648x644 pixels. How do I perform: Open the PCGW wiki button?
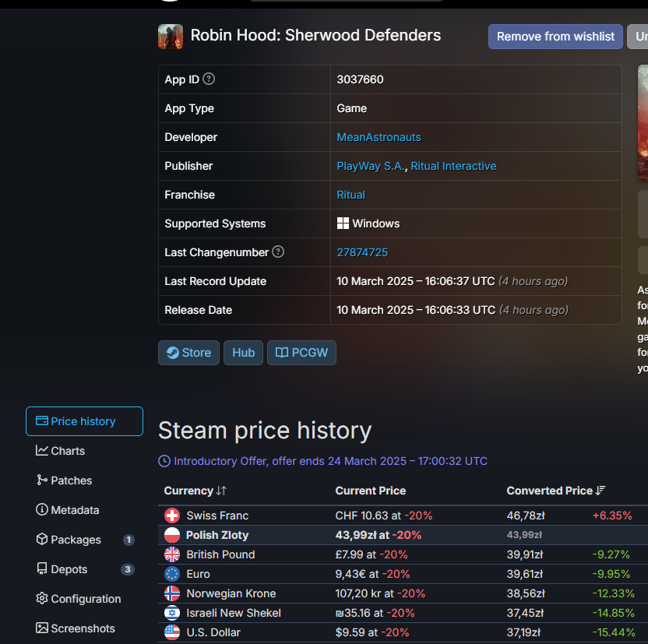[x=301, y=353]
